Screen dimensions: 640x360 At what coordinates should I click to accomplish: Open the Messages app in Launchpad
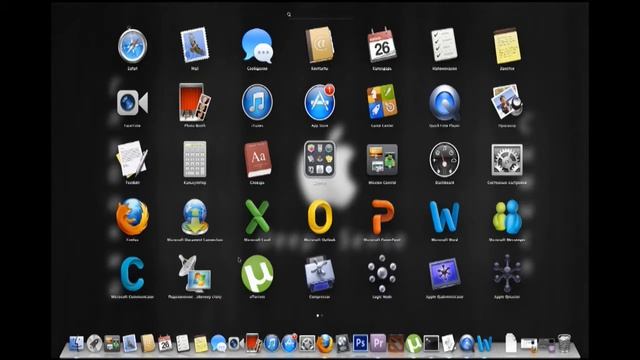point(257,45)
